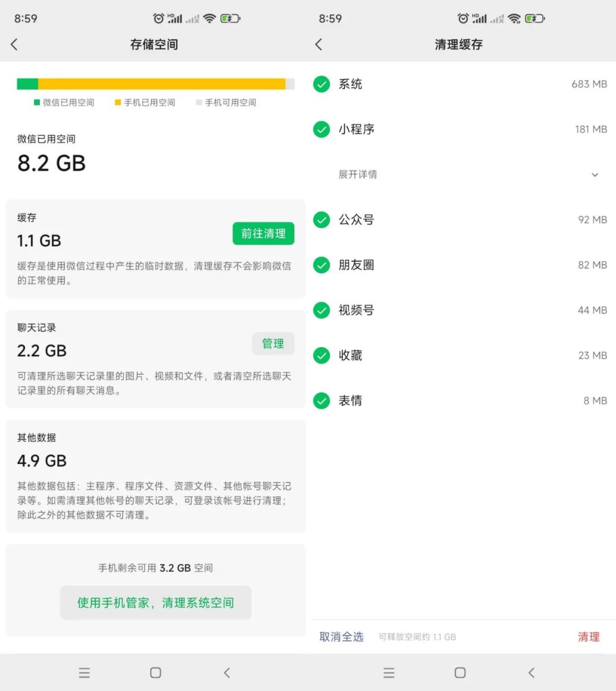
Task: Tap 683 MB size next to 系统
Action: [589, 84]
